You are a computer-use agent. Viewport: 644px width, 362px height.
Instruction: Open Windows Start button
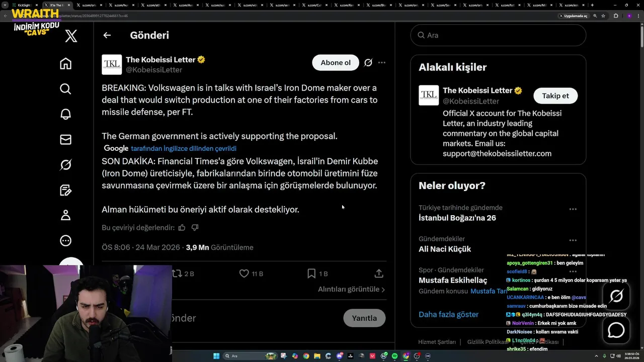[x=216, y=356]
